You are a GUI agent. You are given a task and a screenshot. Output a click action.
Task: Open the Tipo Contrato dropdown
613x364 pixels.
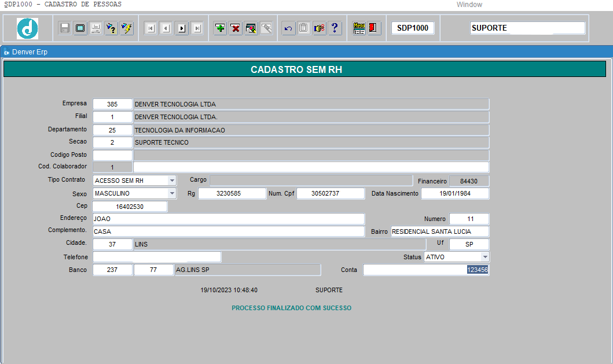(171, 181)
